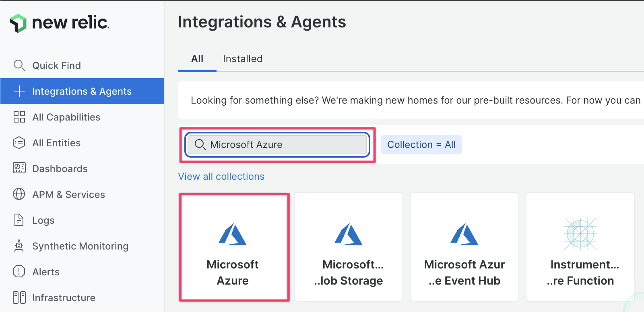The height and width of the screenshot is (312, 644).
Task: Open the Infrastructure section
Action: tap(64, 297)
